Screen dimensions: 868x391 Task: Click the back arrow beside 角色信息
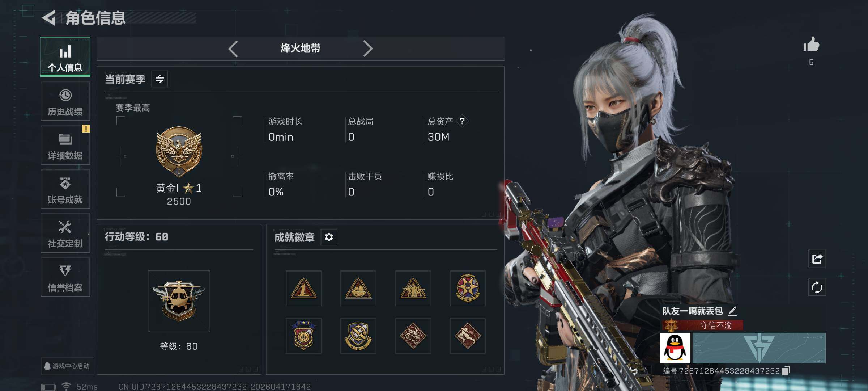point(48,18)
